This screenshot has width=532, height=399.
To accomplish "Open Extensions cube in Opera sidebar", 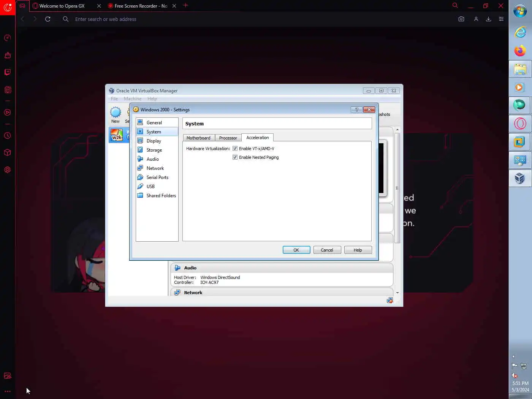I will click(8, 152).
